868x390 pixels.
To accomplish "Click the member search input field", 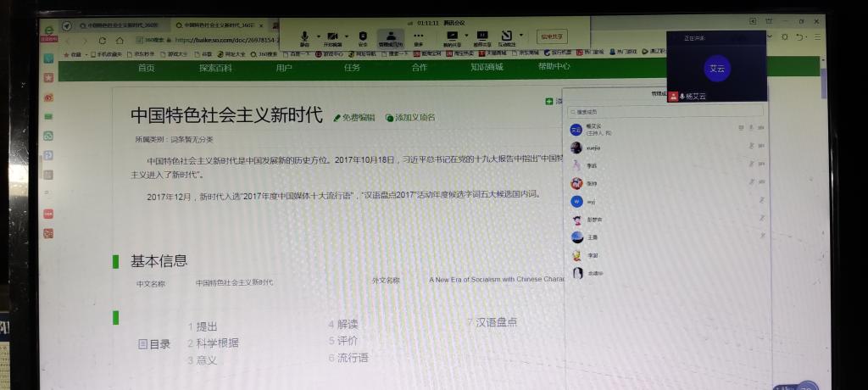I will tap(665, 112).
